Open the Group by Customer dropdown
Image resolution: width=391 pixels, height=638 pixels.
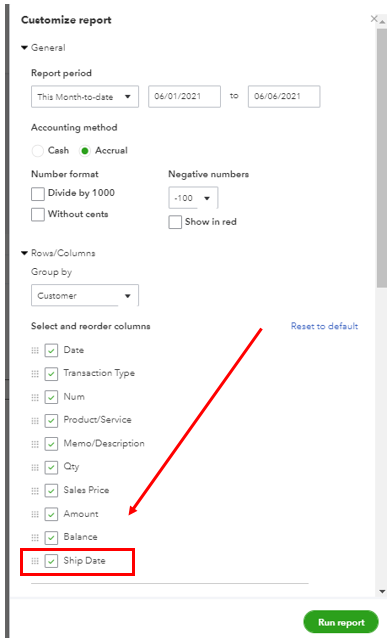click(x=85, y=295)
